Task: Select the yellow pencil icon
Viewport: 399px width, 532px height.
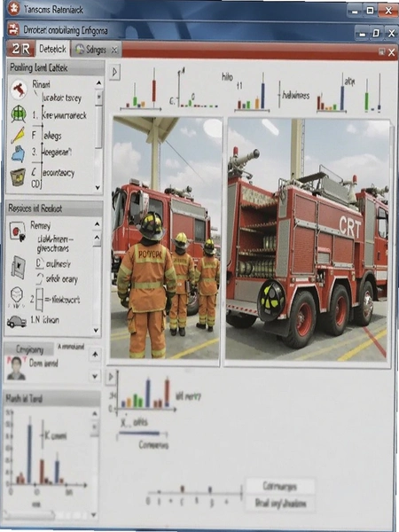Action: tap(18, 135)
